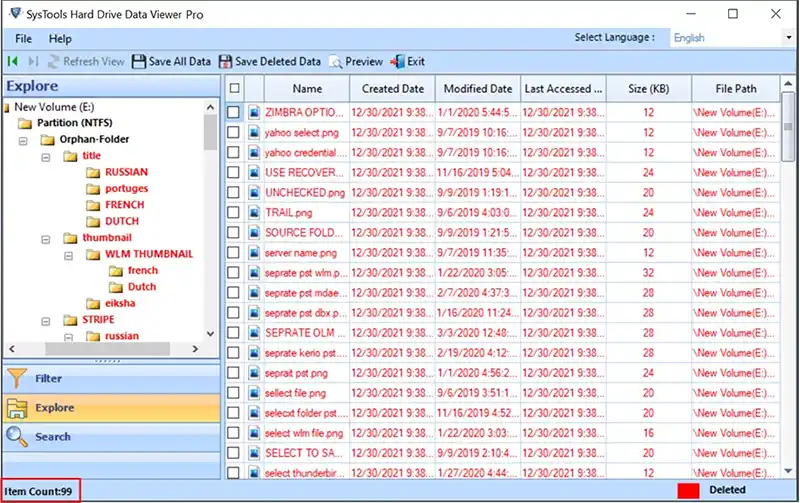Click the Exit door icon
Image resolution: width=800 pixels, height=503 pixels.
point(397,62)
